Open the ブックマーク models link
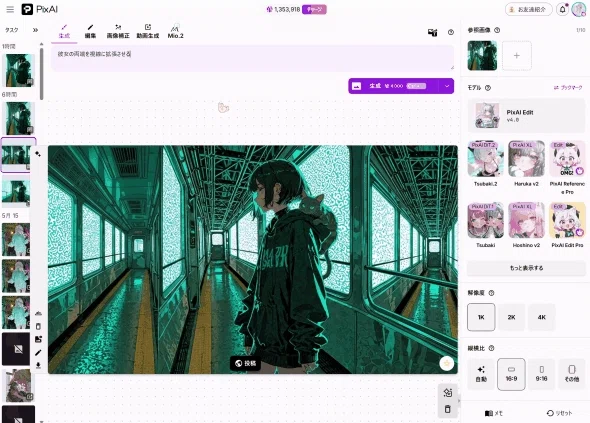Viewport: 590px width, 423px height. click(568, 88)
